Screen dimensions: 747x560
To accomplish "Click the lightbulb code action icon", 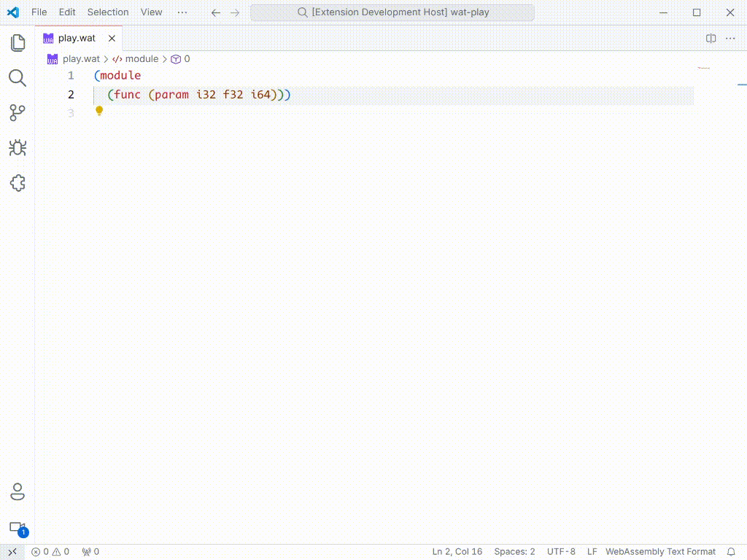I will tap(99, 111).
